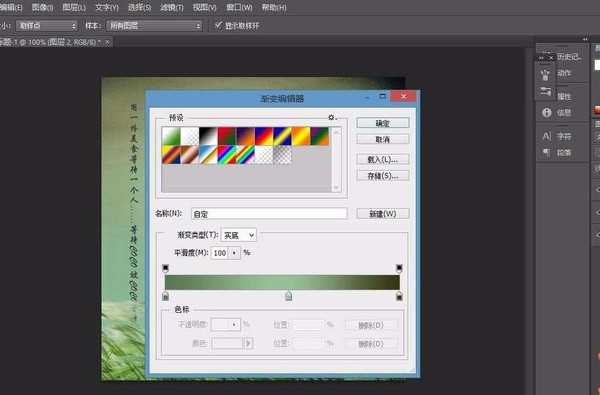The image size is (600, 395).
Task: Choose the violet-green-orange gradient preset
Action: [320, 136]
